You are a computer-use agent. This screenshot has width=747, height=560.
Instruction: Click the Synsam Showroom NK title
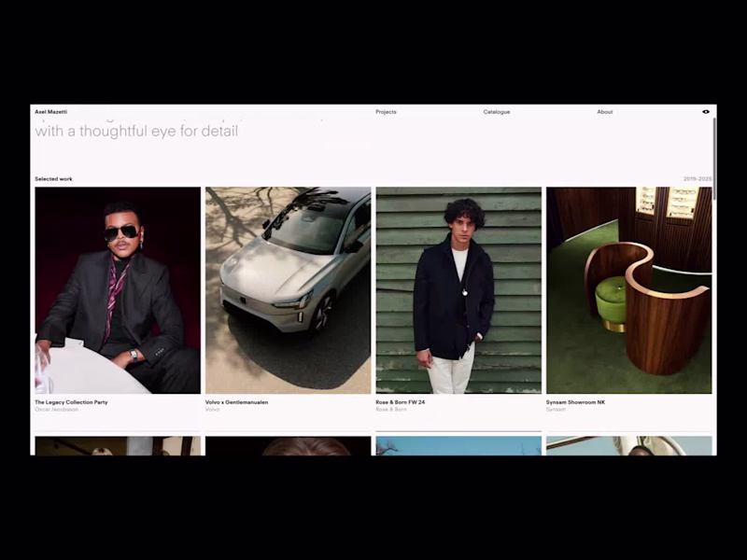pyautogui.click(x=575, y=402)
